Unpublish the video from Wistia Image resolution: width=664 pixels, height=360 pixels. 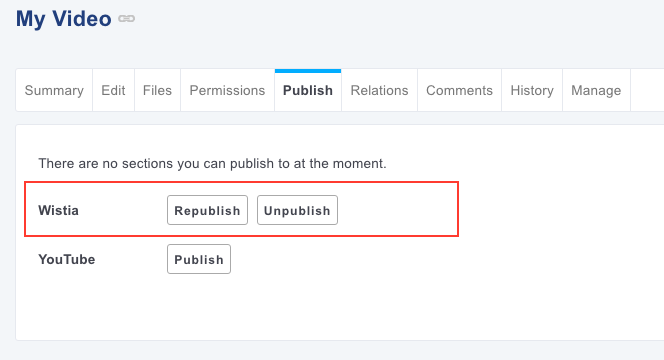click(297, 210)
